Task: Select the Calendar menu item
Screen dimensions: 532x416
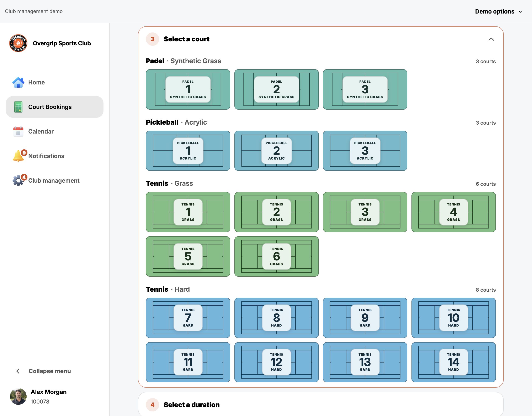Action: (55, 131)
